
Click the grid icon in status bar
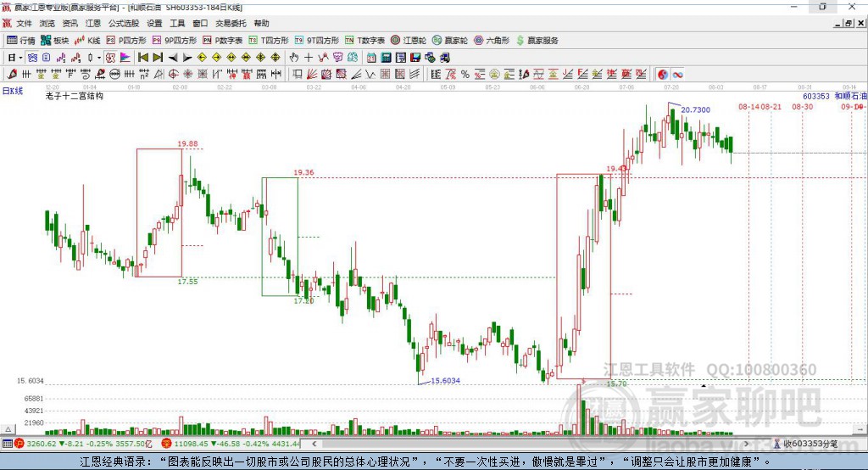tap(7, 444)
